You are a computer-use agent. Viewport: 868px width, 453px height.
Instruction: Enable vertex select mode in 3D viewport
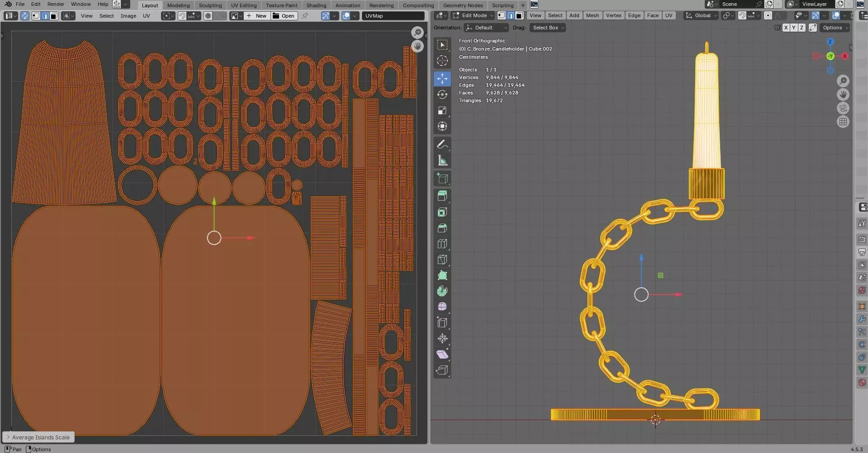click(x=502, y=15)
